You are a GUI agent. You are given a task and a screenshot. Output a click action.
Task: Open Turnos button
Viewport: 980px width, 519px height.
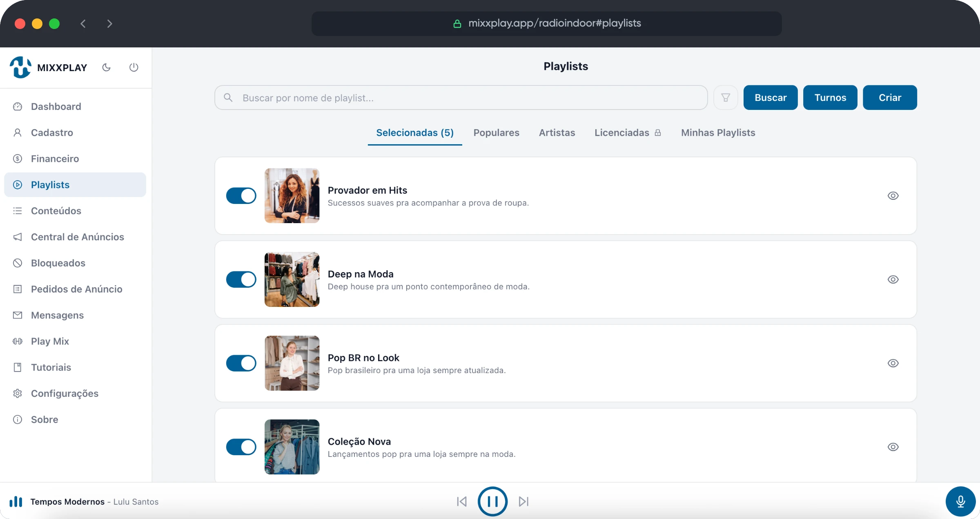[830, 98]
